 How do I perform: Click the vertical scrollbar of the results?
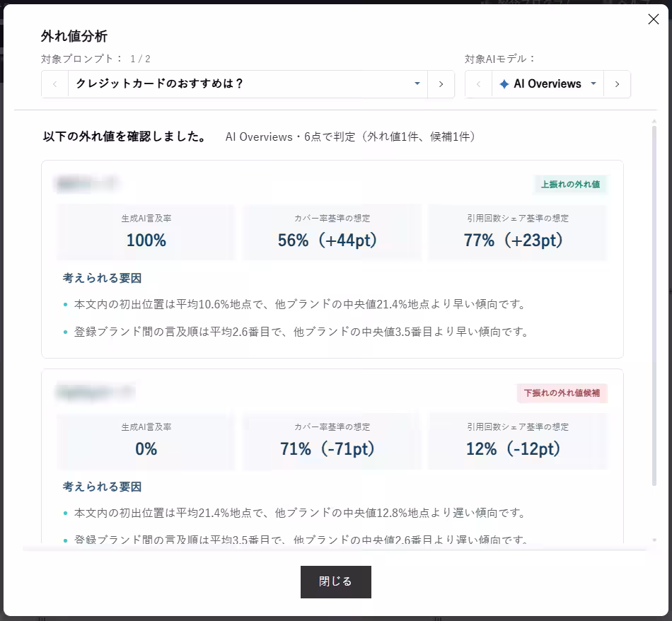tap(654, 306)
